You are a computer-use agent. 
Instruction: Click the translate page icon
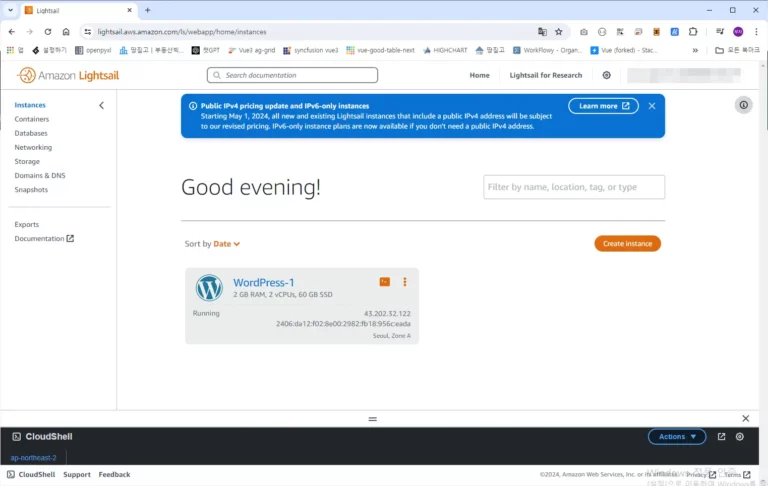pyautogui.click(x=542, y=32)
